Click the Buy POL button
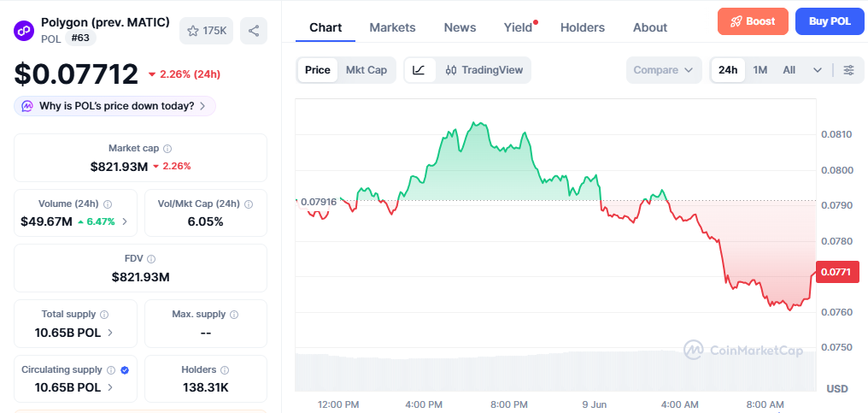The width and height of the screenshot is (868, 413). (x=830, y=21)
